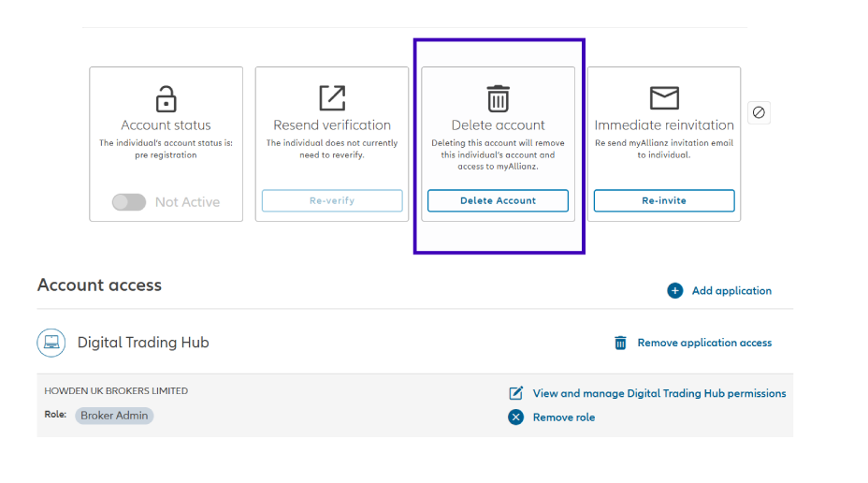868x483 pixels.
Task: Click the Remove role link
Action: point(564,417)
